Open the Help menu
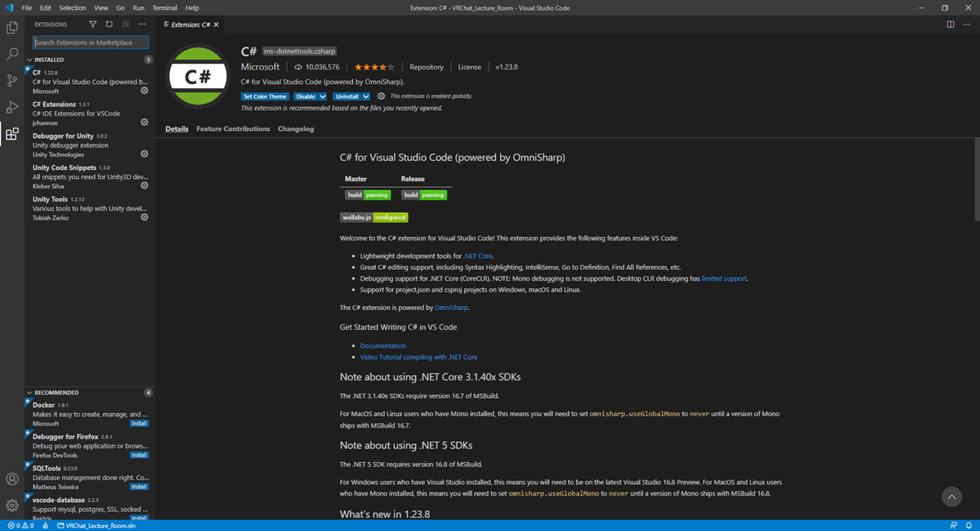The height and width of the screenshot is (531, 980). click(192, 8)
